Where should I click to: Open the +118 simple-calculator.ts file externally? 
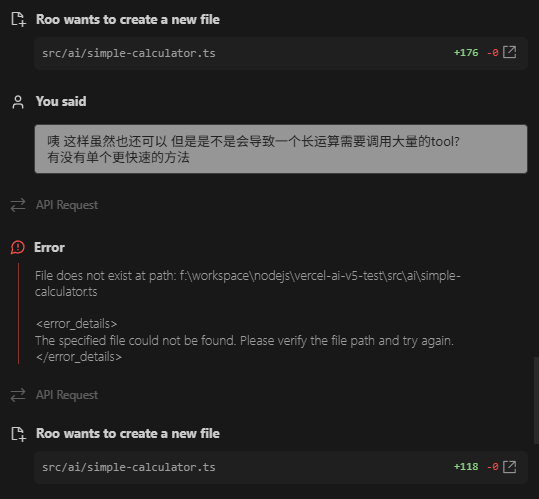pyautogui.click(x=509, y=467)
